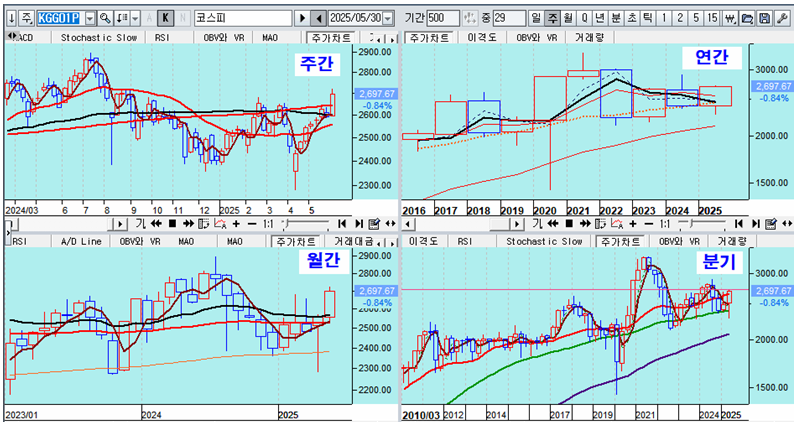Zoom in with plus icon under 주간 chart
The height and width of the screenshot is (422, 799).
pyautogui.click(x=236, y=224)
